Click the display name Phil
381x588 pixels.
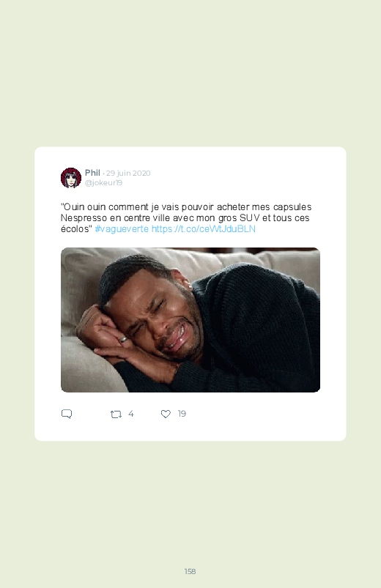coord(92,173)
